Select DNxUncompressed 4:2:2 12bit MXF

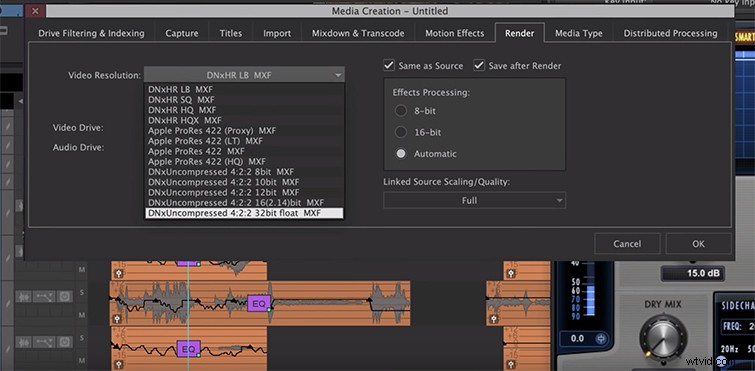[244, 192]
